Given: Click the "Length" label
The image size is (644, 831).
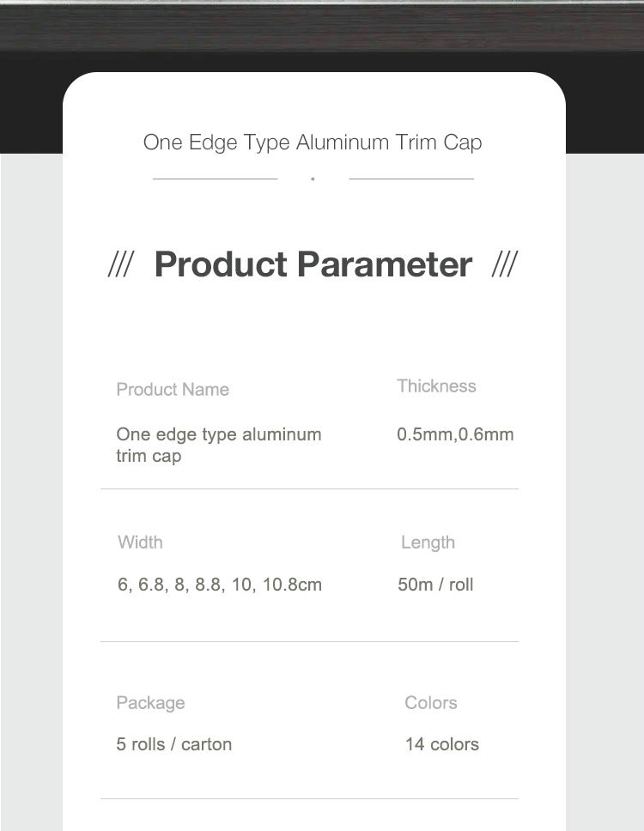Looking at the screenshot, I should (428, 543).
